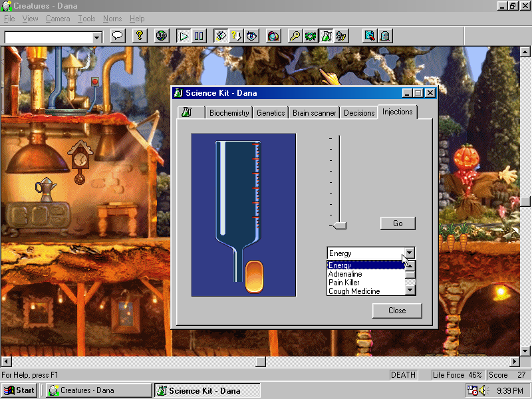Click Science Kit - Dana taskbar button
Screen dimensions: 532x399
click(x=207, y=390)
